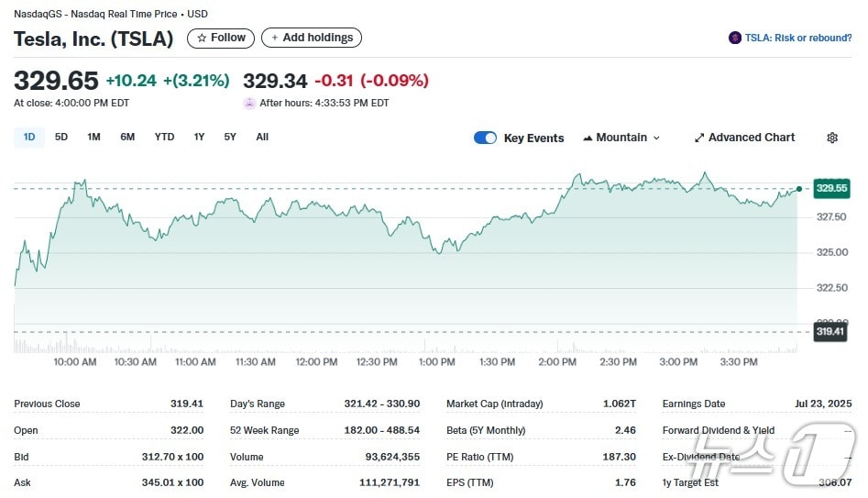The image size is (868, 498).
Task: Click the 329.55 current price label
Action: 831,188
